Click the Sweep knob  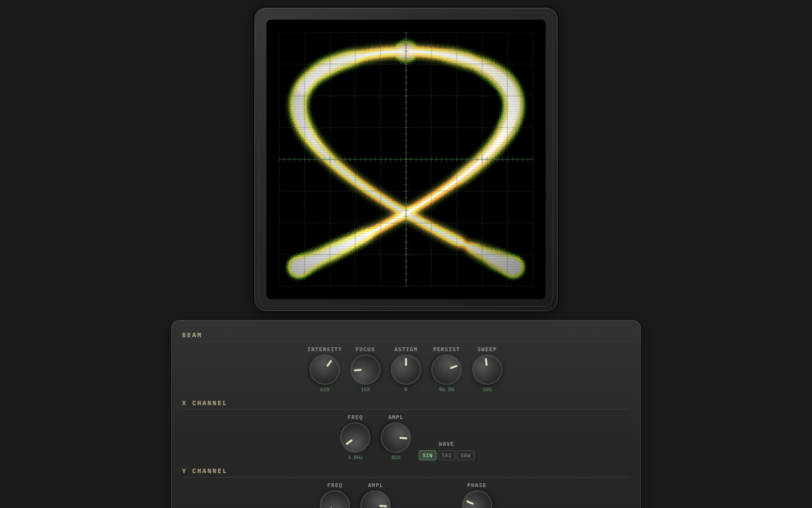[x=487, y=370]
